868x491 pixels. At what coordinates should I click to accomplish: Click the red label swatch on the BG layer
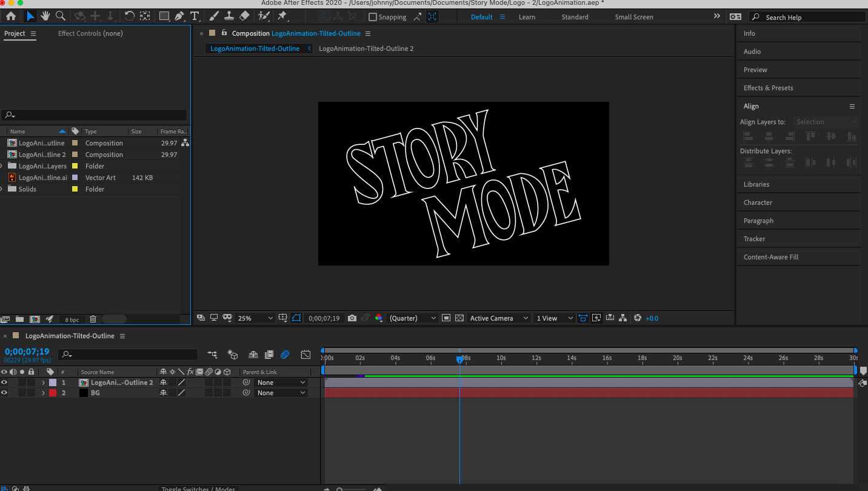(x=53, y=392)
